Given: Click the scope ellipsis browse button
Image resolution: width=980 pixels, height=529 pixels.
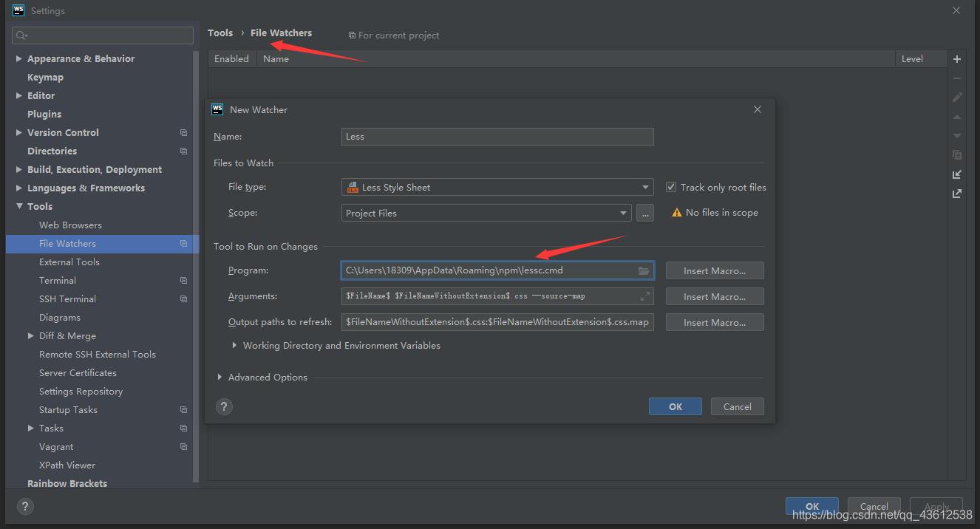Looking at the screenshot, I should pyautogui.click(x=645, y=213).
